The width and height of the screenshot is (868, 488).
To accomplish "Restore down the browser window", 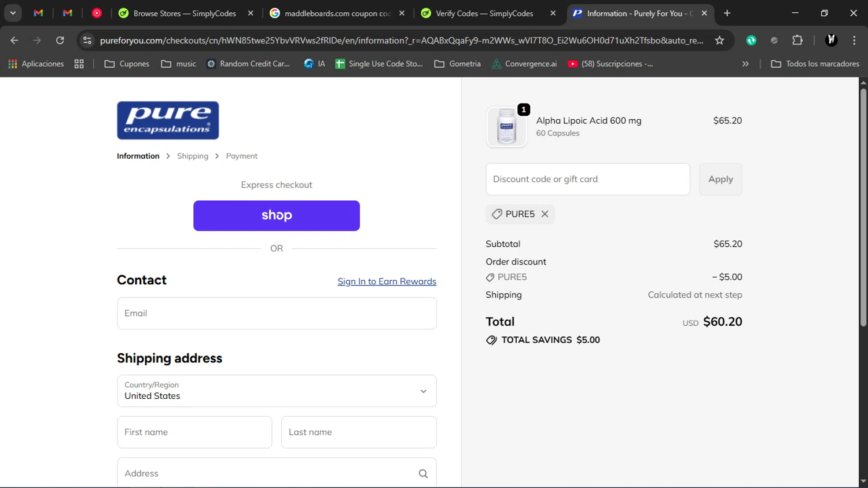I will tap(824, 13).
